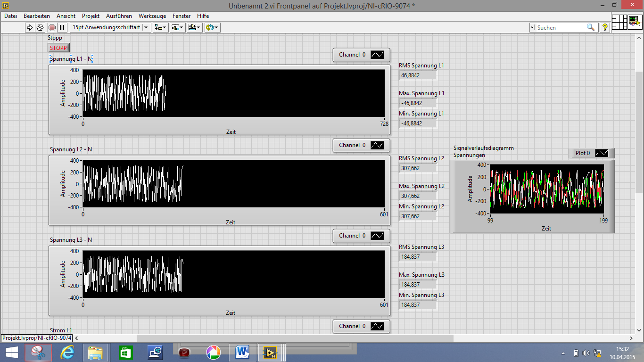Open the Align Objects toolbar menu
Image resolution: width=644 pixels, height=362 pixels.
coord(160,27)
